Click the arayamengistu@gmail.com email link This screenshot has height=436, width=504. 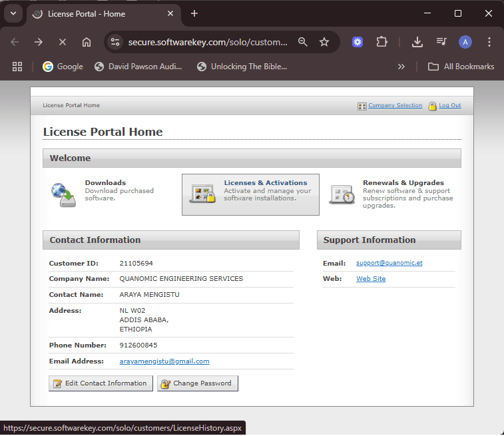pyautogui.click(x=164, y=361)
